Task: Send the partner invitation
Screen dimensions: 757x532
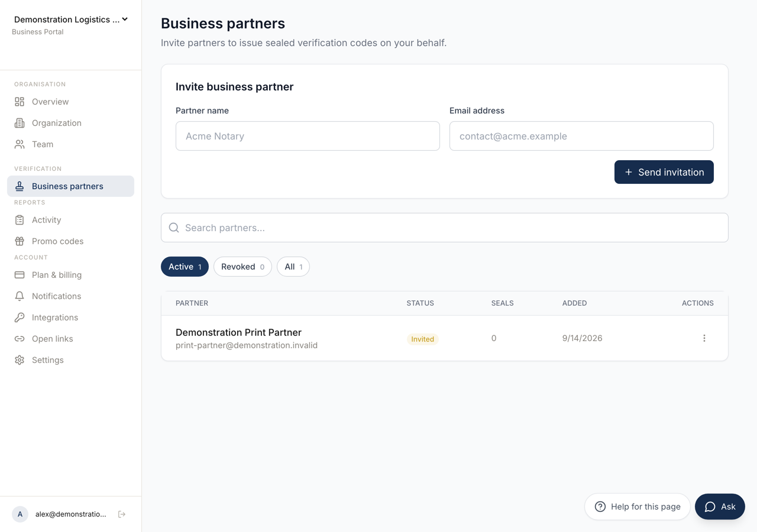Action: point(664,172)
